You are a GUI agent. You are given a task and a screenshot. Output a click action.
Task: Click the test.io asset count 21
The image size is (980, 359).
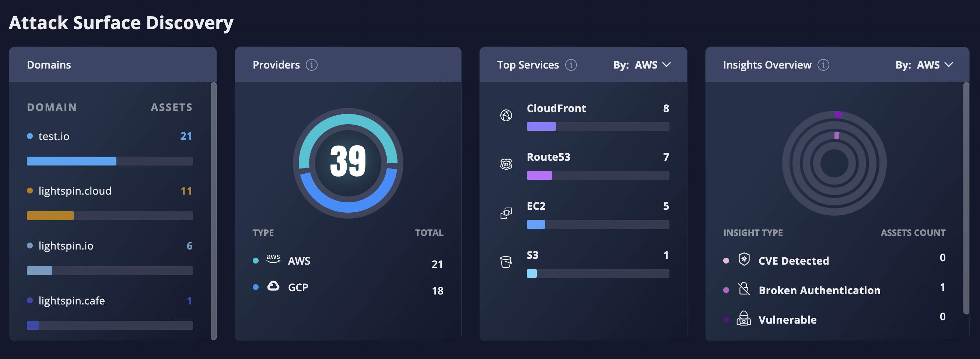[x=186, y=136]
